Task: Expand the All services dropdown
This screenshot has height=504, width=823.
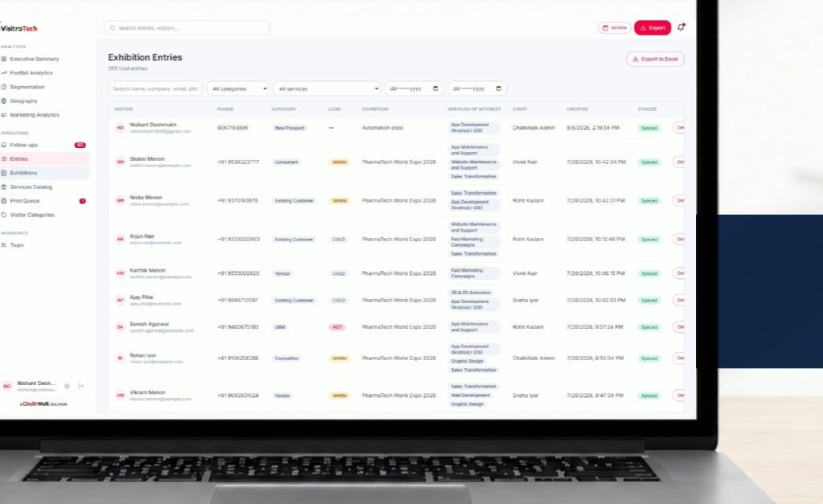Action: click(327, 88)
